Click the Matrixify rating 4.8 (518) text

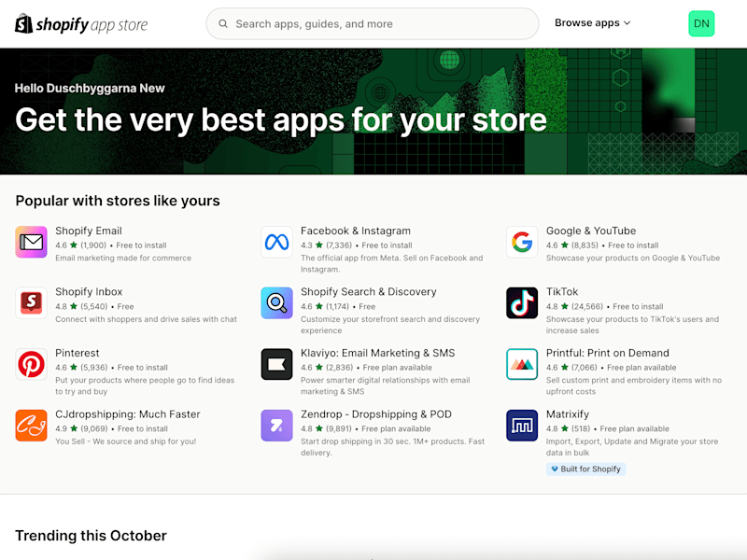click(x=568, y=428)
